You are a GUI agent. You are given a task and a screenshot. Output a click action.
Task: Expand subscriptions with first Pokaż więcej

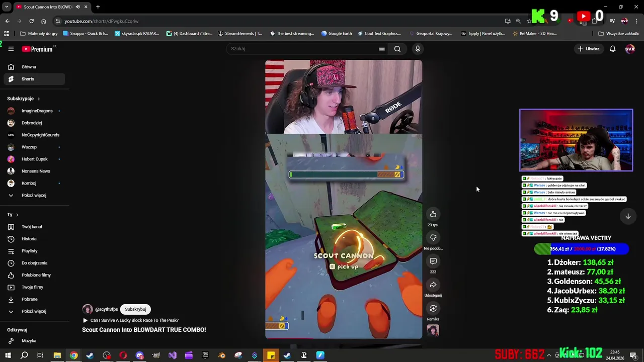(34, 195)
